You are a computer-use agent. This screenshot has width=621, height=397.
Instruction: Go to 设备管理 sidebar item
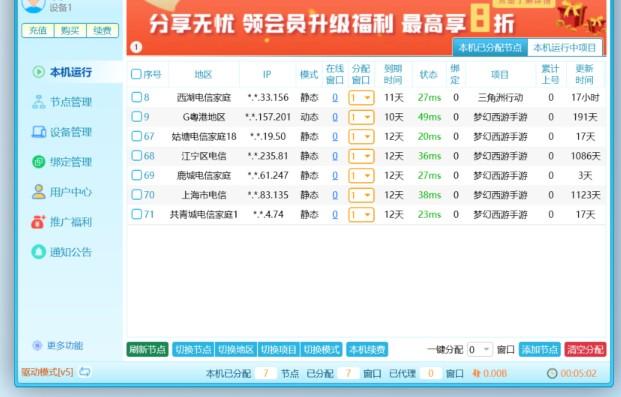62,132
